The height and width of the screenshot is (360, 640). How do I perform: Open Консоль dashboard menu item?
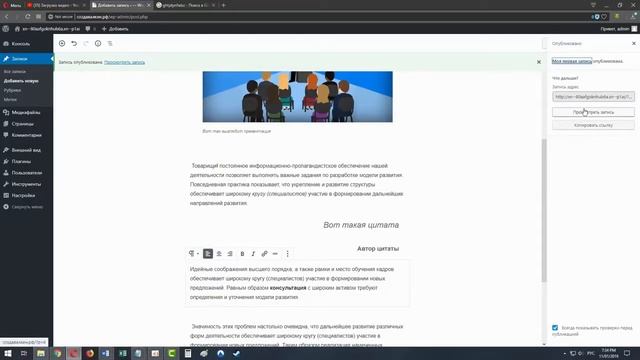click(27, 44)
